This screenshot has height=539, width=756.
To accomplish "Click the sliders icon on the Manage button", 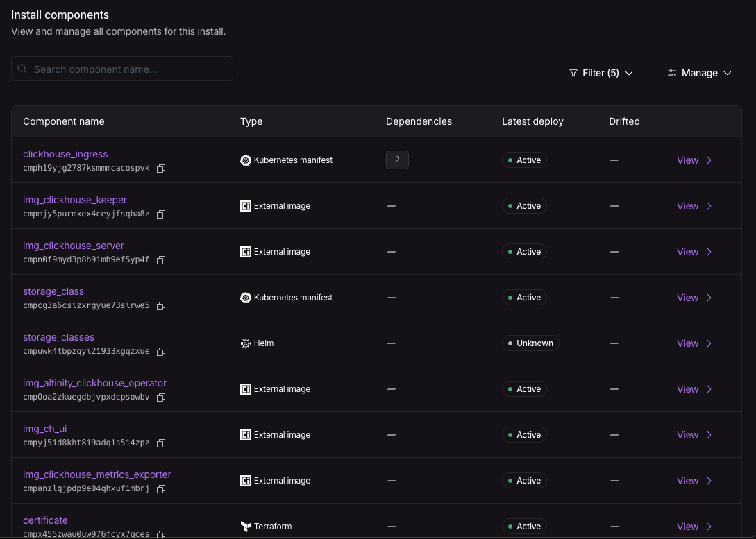I will pos(671,72).
